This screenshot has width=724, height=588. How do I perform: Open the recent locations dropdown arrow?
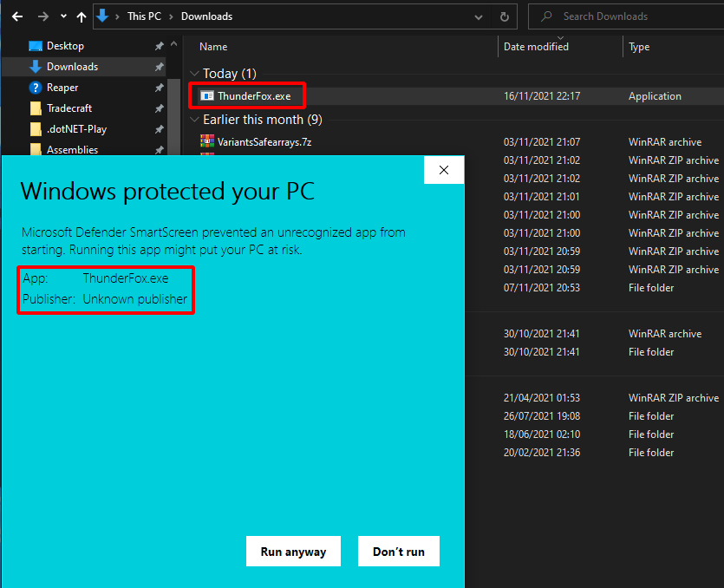(x=63, y=16)
